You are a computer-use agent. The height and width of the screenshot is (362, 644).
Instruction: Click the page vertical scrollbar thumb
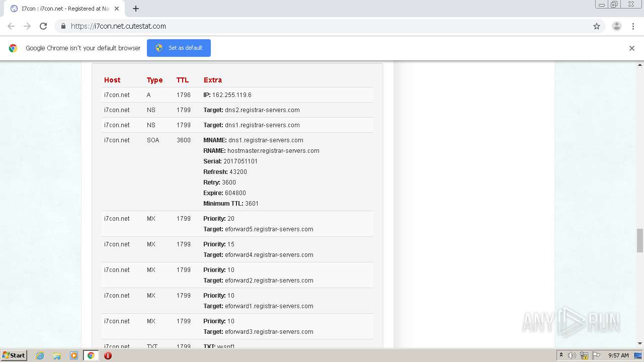point(640,240)
